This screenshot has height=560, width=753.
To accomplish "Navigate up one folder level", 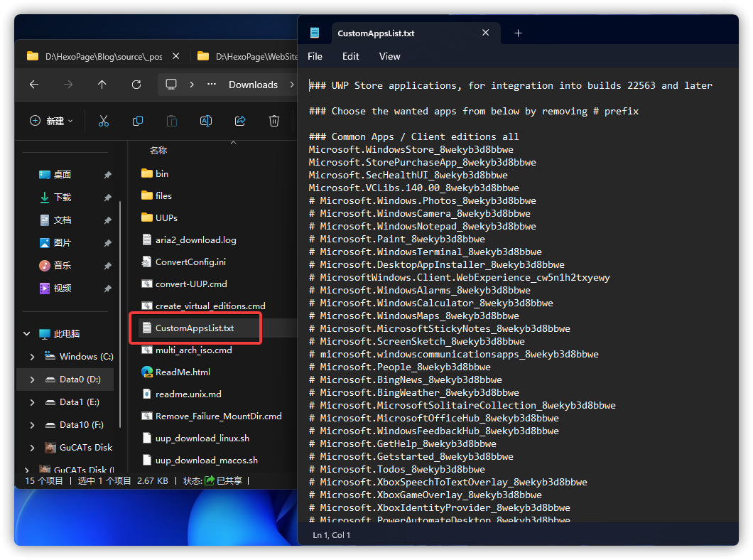I will pos(102,84).
